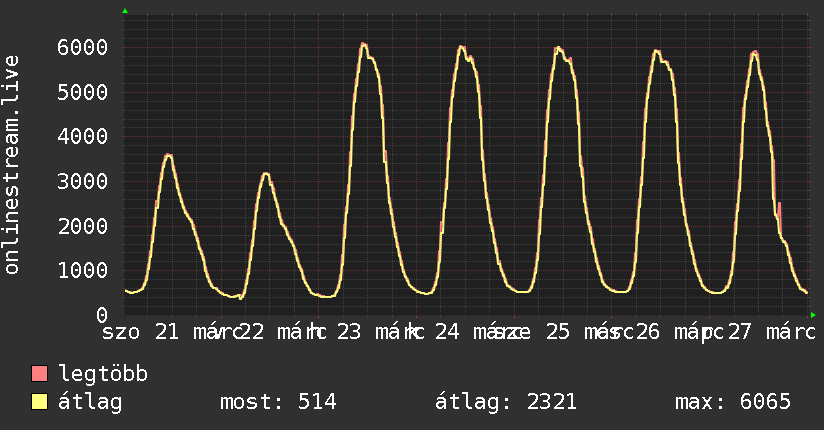
Task: Select the legtöbb legend label
Action: coord(103,374)
